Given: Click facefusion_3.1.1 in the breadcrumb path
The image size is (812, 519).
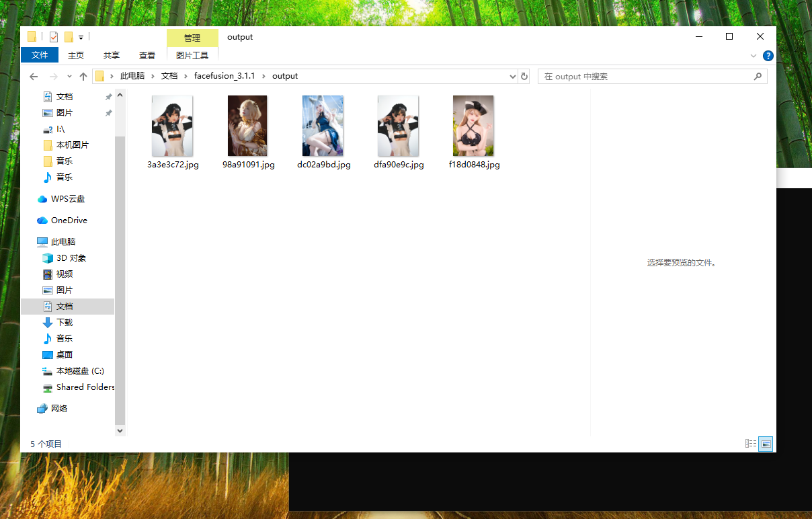Looking at the screenshot, I should pyautogui.click(x=225, y=77).
